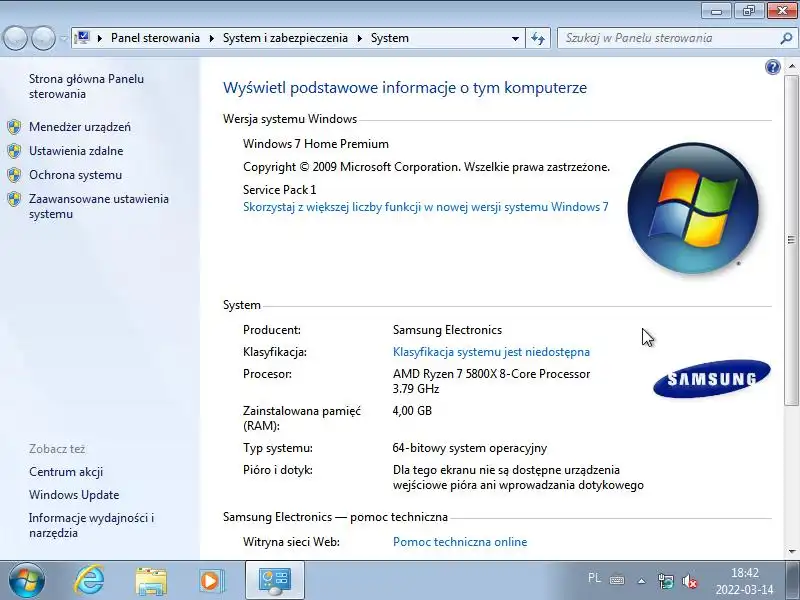
Task: Close the System window
Action: click(x=782, y=11)
